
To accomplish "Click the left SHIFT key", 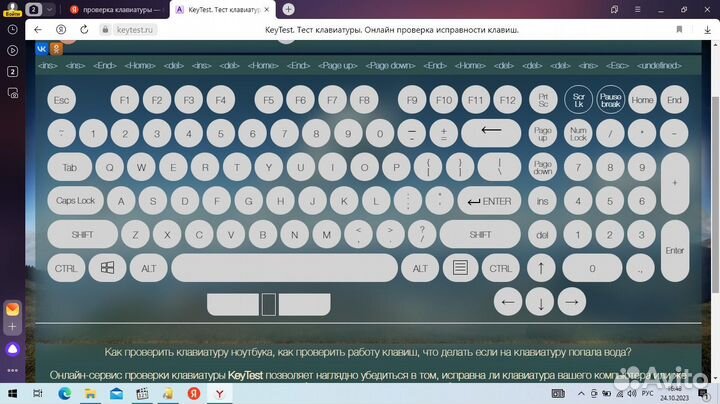I will pyautogui.click(x=83, y=235).
